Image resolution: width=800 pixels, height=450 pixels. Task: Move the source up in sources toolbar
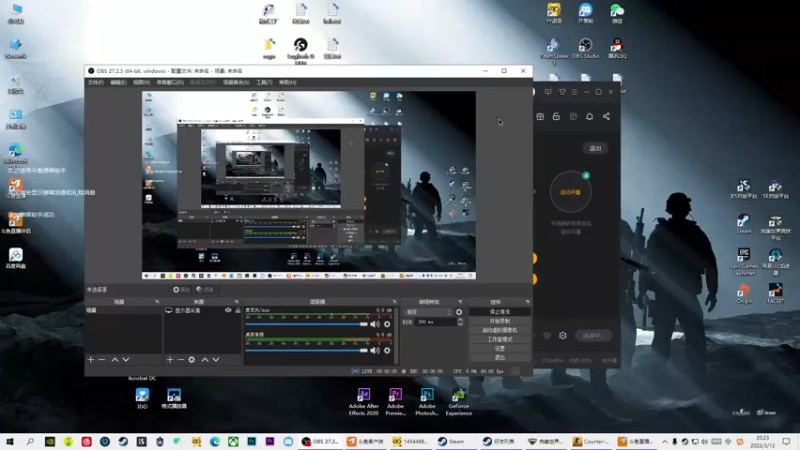point(205,360)
